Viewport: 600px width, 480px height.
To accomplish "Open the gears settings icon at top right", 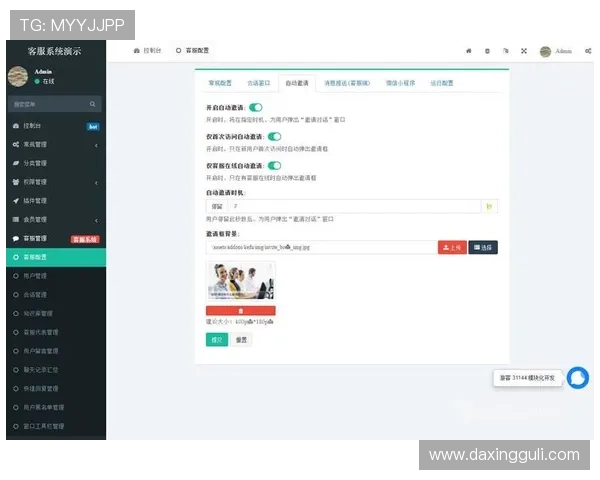I will (588, 51).
